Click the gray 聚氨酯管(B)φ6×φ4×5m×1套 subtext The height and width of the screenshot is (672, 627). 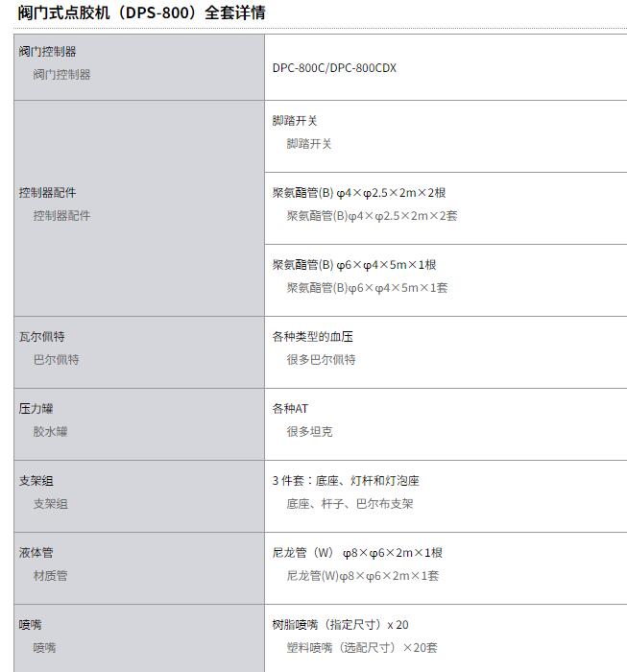[x=368, y=288]
